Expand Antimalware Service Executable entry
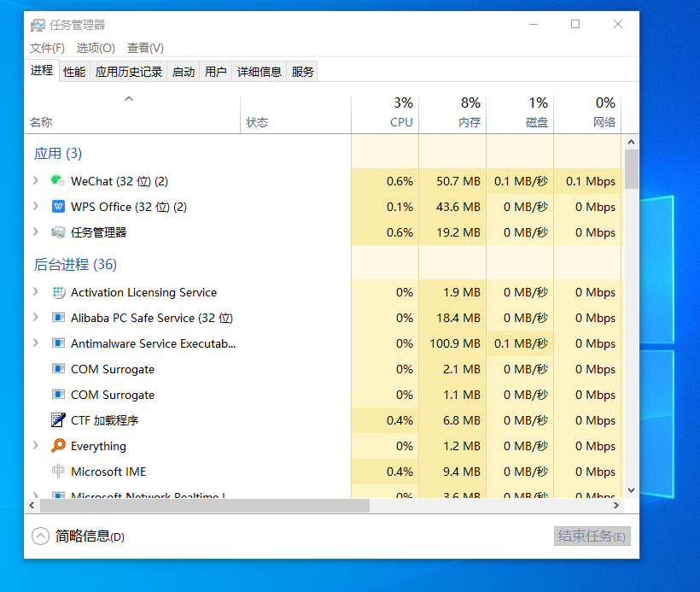This screenshot has height=592, width=700. click(36, 343)
